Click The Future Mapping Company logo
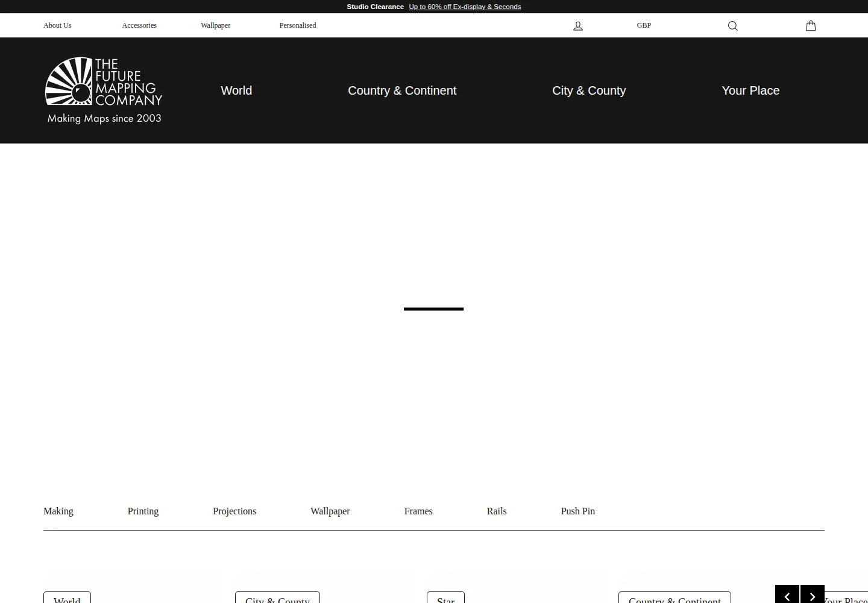The height and width of the screenshot is (603, 868). 104,90
